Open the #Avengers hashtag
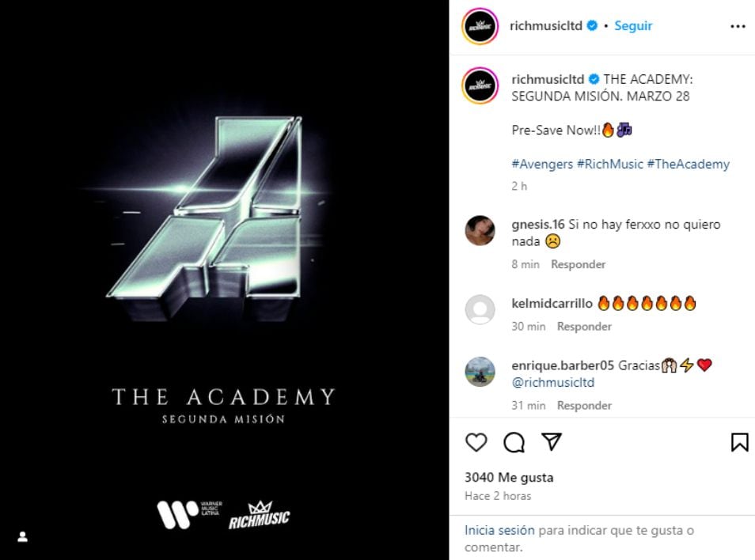This screenshot has height=560, width=755. pos(542,164)
